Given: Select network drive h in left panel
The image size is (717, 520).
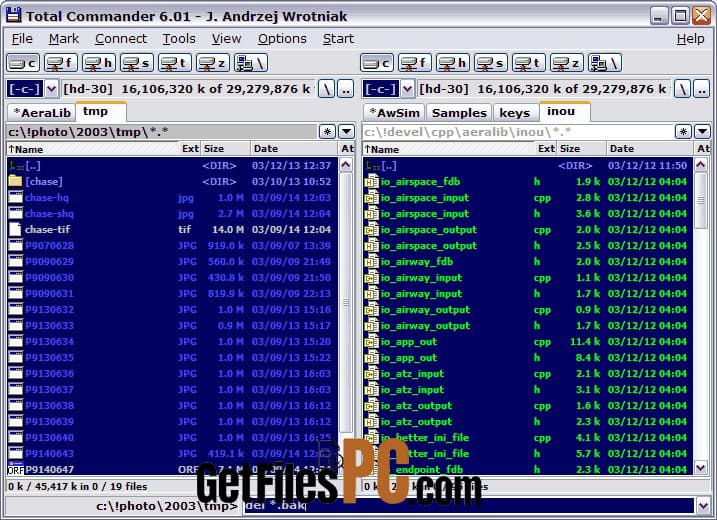Looking at the screenshot, I should (99, 63).
